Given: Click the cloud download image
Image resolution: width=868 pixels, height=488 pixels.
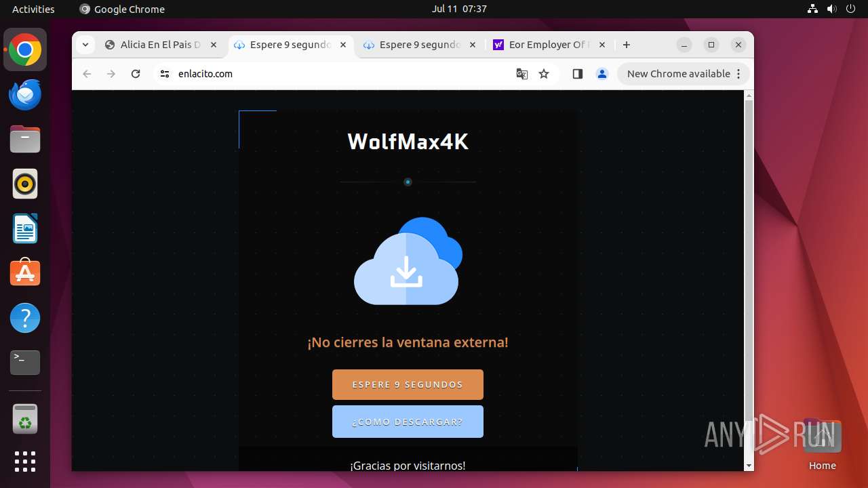Looking at the screenshot, I should pos(408,261).
